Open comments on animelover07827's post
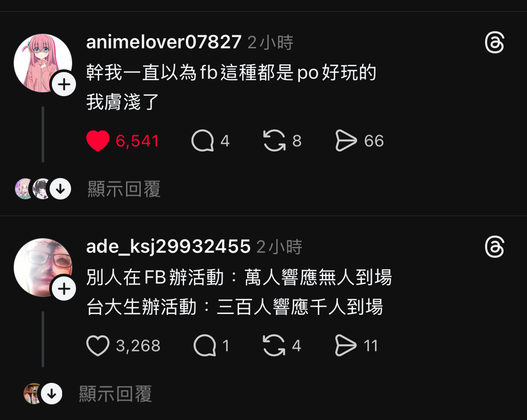This screenshot has width=527, height=420. 202,140
